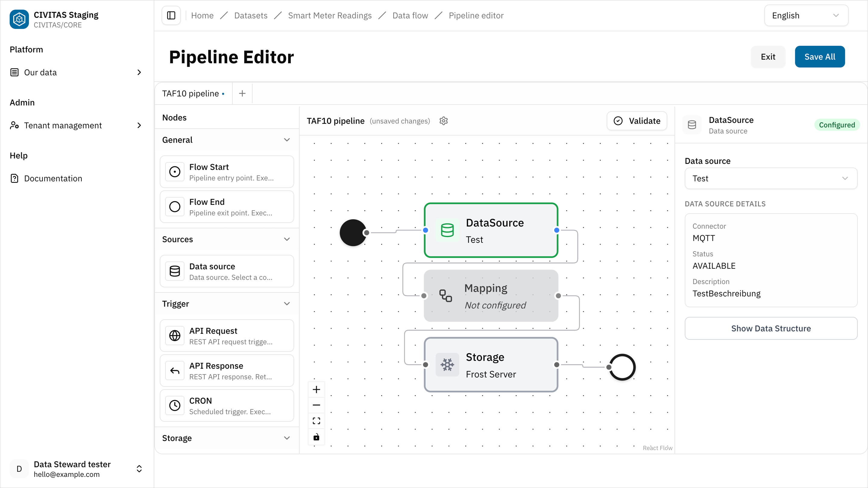Zoom in on the pipeline canvas
The image size is (868, 488).
316,389
